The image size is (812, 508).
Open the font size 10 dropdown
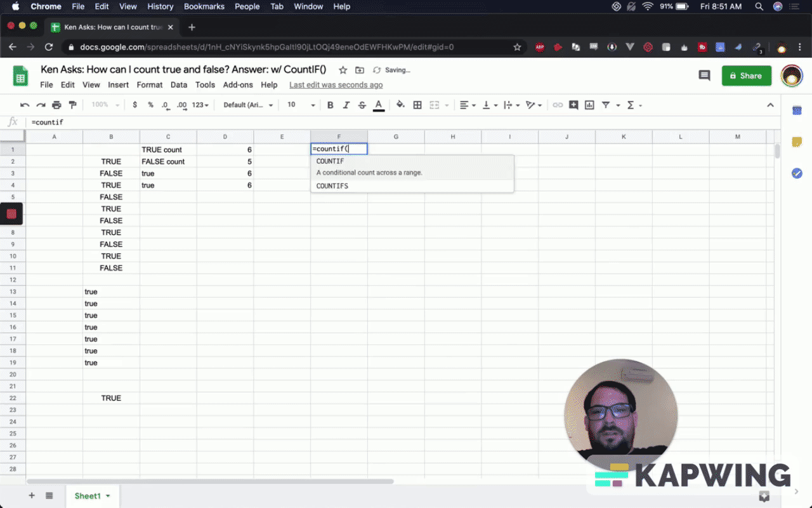(301, 105)
